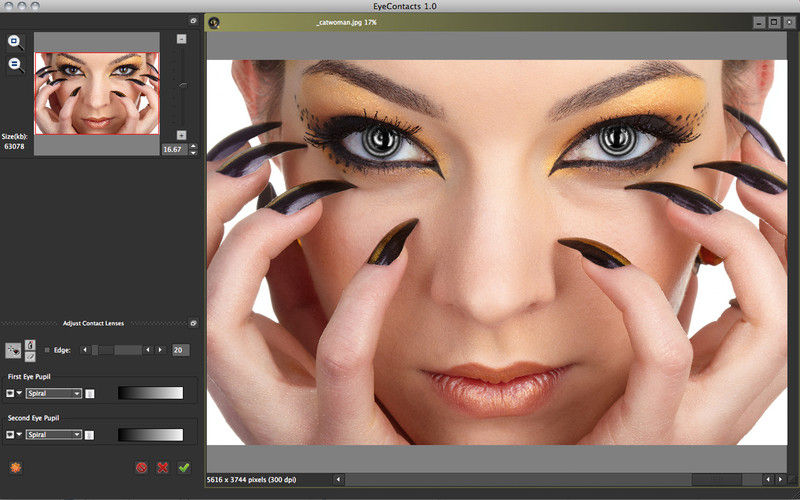
Task: Click the Second Eye Pupil label
Action: click(x=33, y=418)
